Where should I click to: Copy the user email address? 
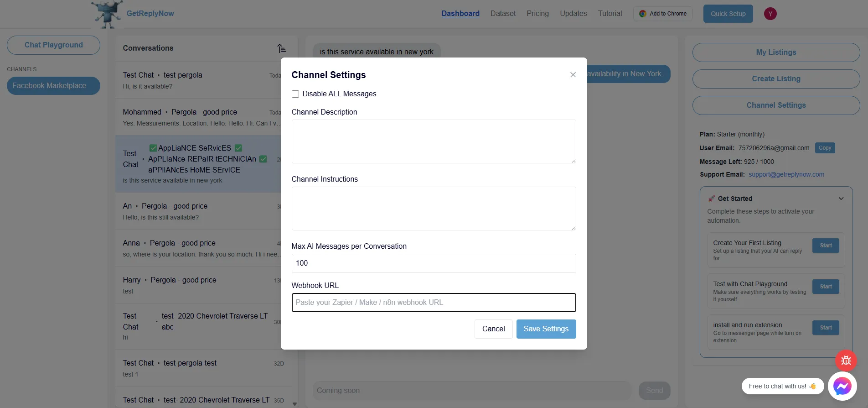point(825,148)
